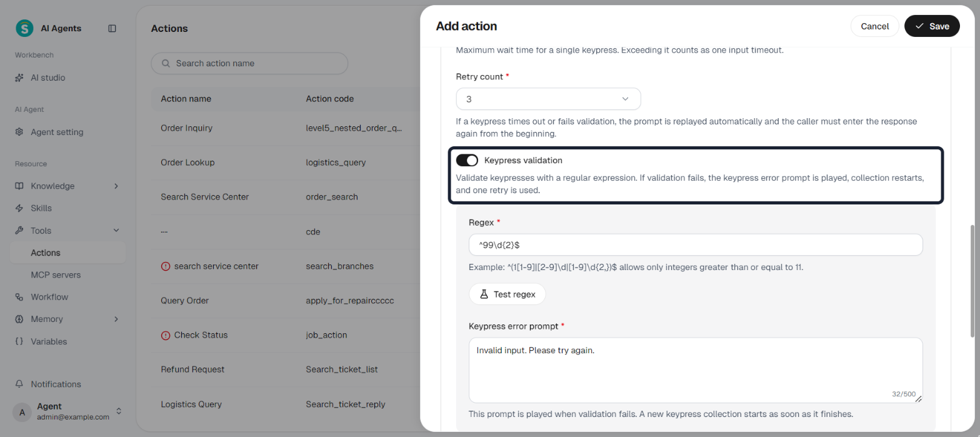Select the Refund Request action row
Viewport: 980px width, 437px height.
[x=285, y=369]
